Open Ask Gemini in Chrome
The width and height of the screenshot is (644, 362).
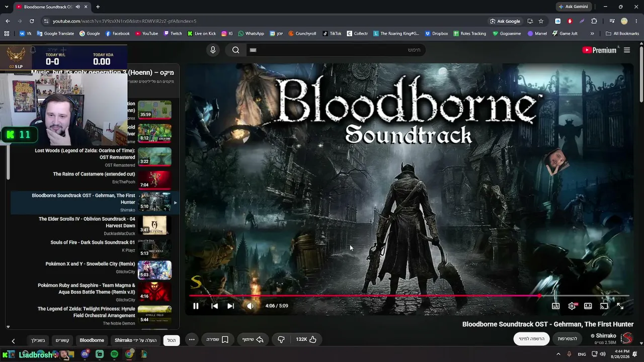click(573, 7)
